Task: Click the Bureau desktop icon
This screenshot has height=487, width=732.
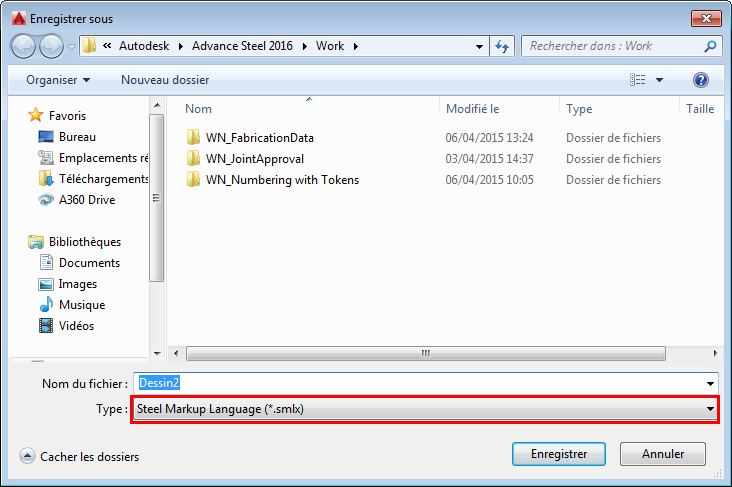Action: click(x=46, y=137)
